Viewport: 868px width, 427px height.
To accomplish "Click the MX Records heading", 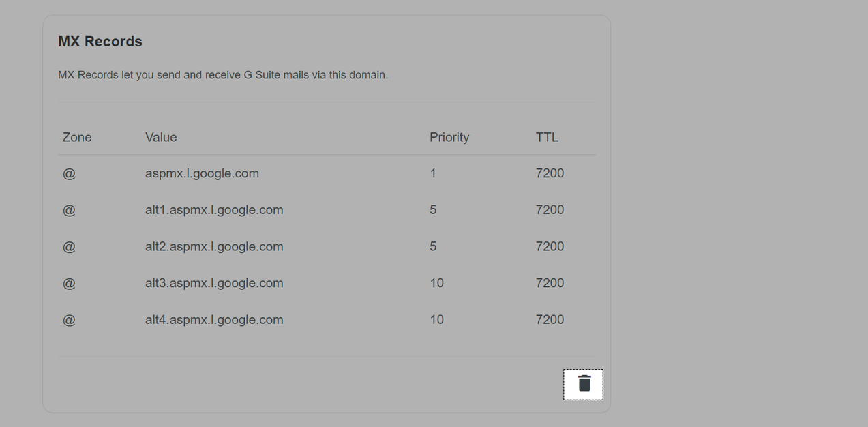I will tap(100, 42).
